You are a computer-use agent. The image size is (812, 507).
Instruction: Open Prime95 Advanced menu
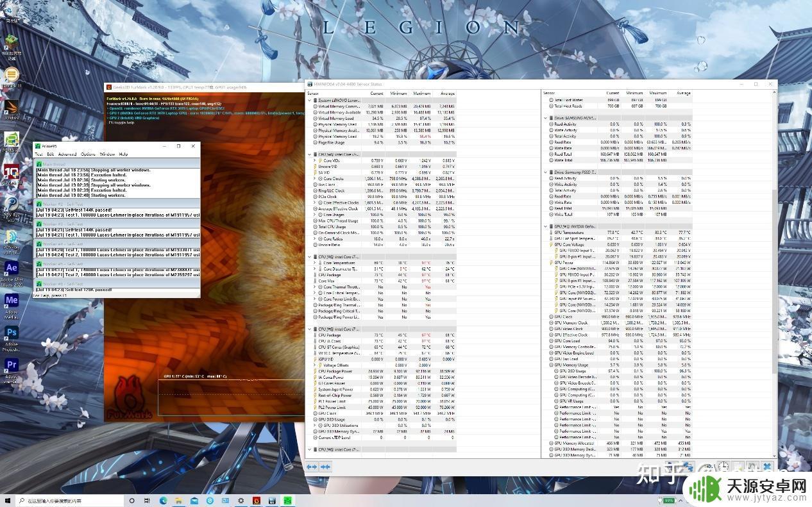67,154
